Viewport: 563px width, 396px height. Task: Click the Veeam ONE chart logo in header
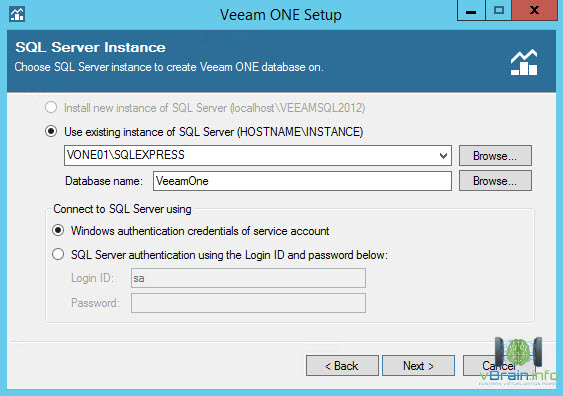click(x=524, y=62)
